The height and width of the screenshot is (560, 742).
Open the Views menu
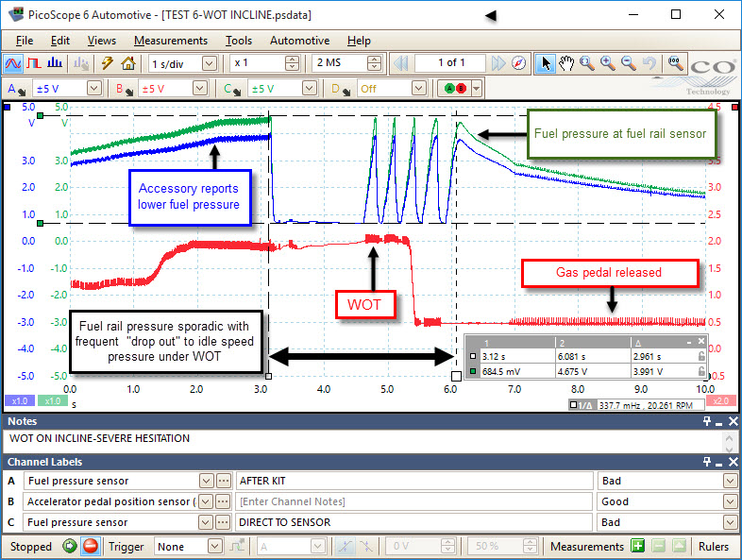(x=102, y=41)
